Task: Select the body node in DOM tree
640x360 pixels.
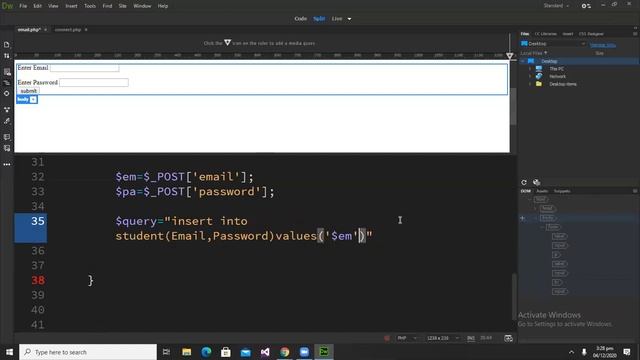Action: coord(548,218)
